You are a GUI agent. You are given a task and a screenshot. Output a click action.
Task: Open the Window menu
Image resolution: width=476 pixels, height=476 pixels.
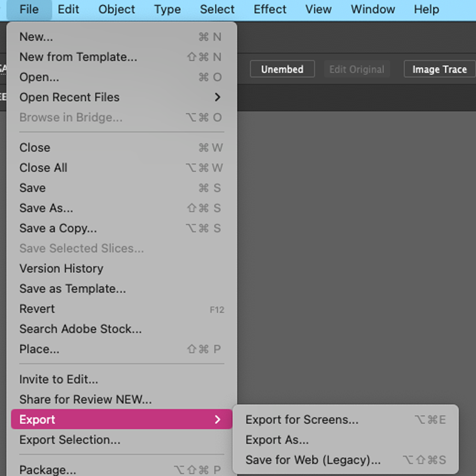[373, 9]
